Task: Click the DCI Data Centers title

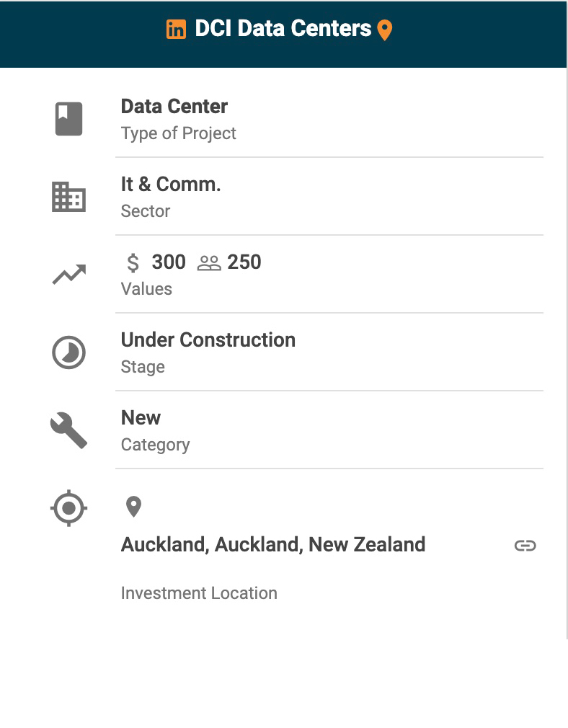Action: [283, 29]
